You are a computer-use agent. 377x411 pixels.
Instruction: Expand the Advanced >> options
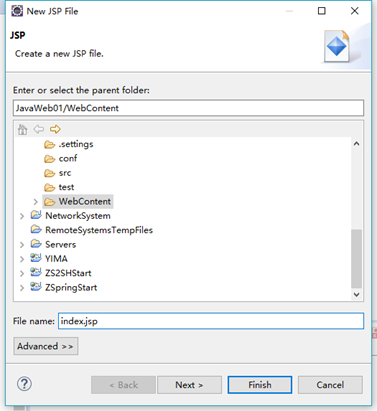coord(46,346)
